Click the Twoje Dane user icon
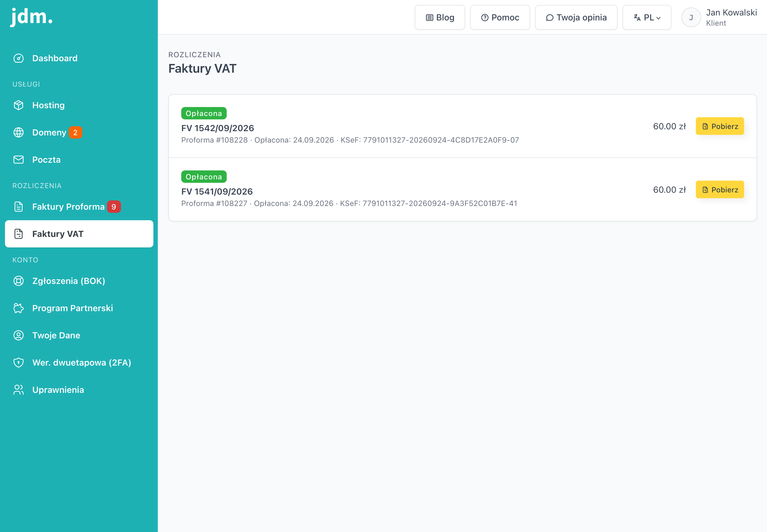The height and width of the screenshot is (532, 767). coord(19,335)
